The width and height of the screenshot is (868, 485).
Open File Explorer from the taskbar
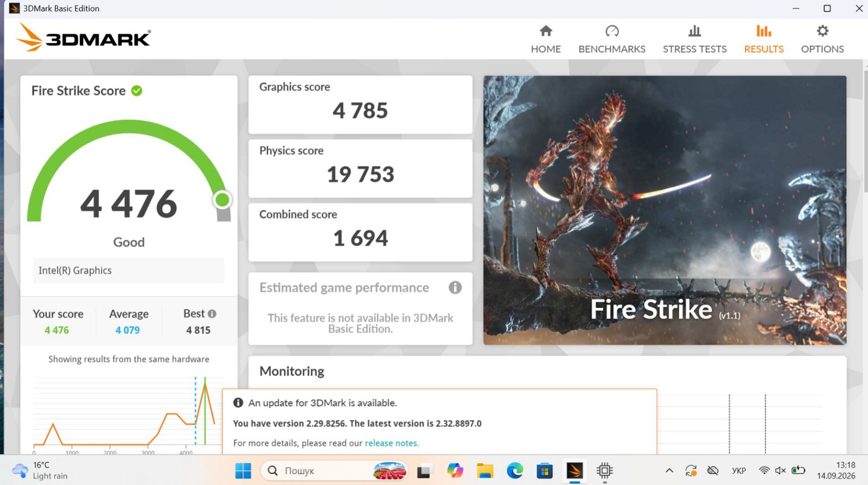[x=485, y=470]
